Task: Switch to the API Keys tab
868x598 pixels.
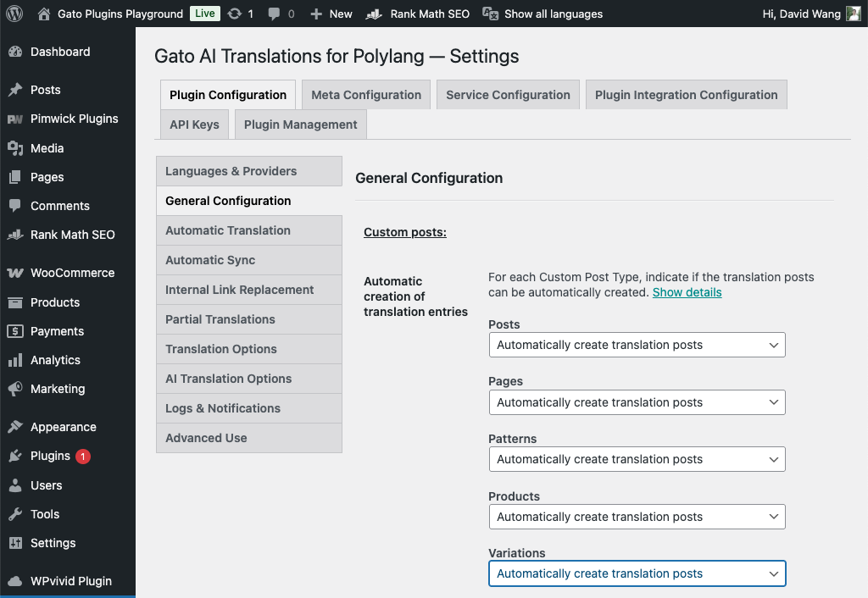Action: pyautogui.click(x=193, y=124)
